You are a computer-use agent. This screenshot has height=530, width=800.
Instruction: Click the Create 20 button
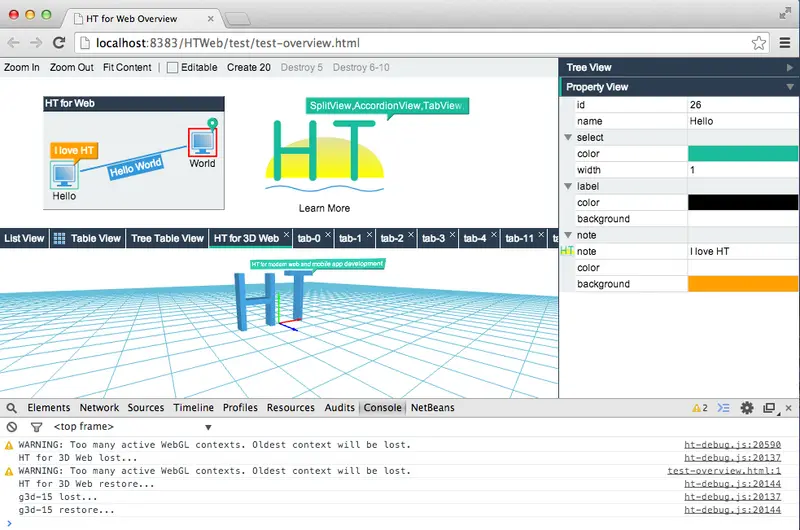[248, 67]
